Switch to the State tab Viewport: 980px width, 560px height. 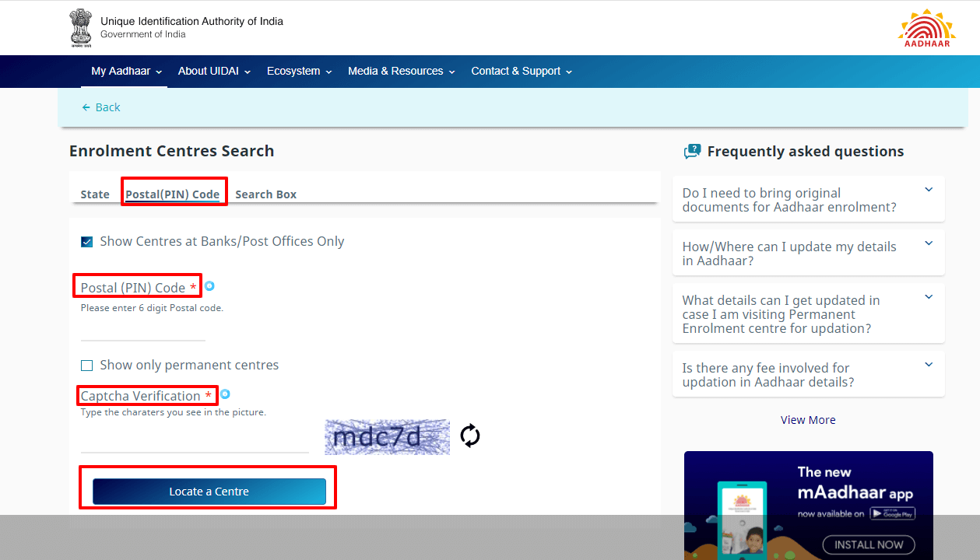(95, 194)
